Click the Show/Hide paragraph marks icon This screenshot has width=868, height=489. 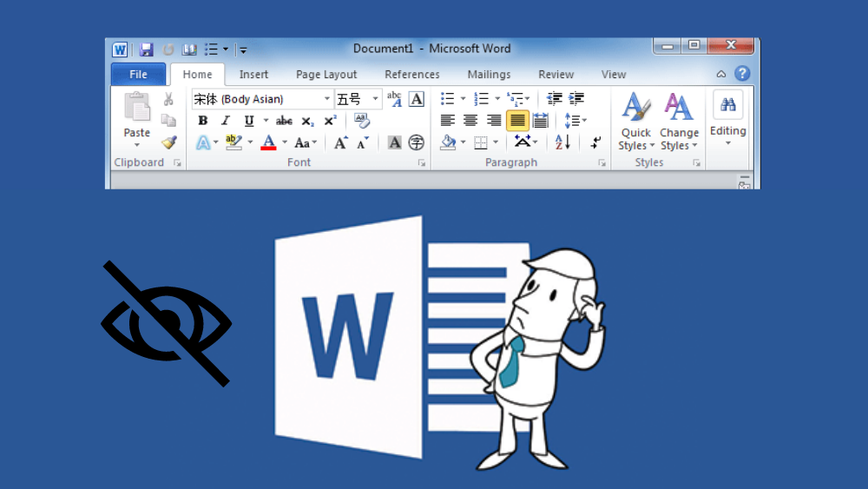(595, 142)
